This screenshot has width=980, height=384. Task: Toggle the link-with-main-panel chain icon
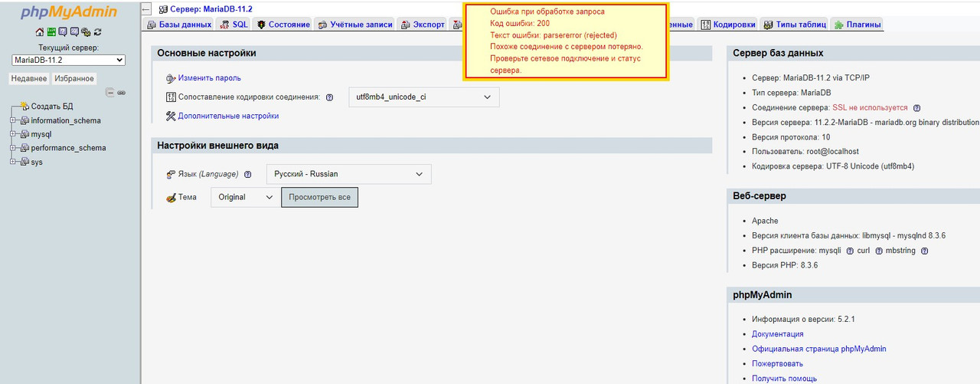[x=121, y=92]
